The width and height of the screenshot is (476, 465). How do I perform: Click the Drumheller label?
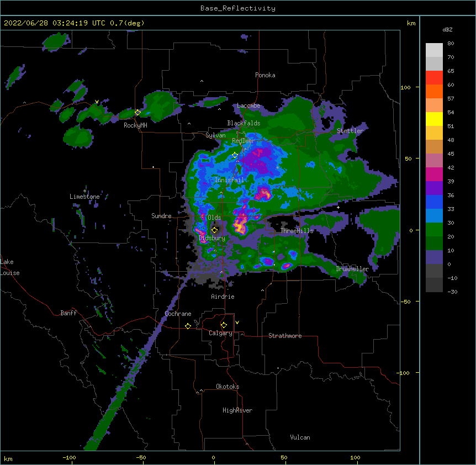coord(352,269)
